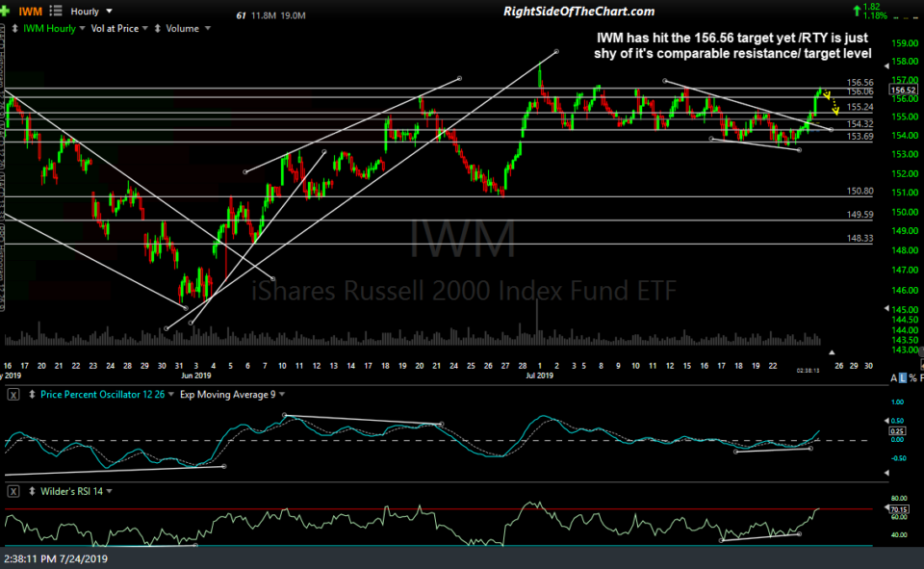Image resolution: width=924 pixels, height=569 pixels.
Task: Toggle the % percent scale option
Action: click(x=912, y=377)
